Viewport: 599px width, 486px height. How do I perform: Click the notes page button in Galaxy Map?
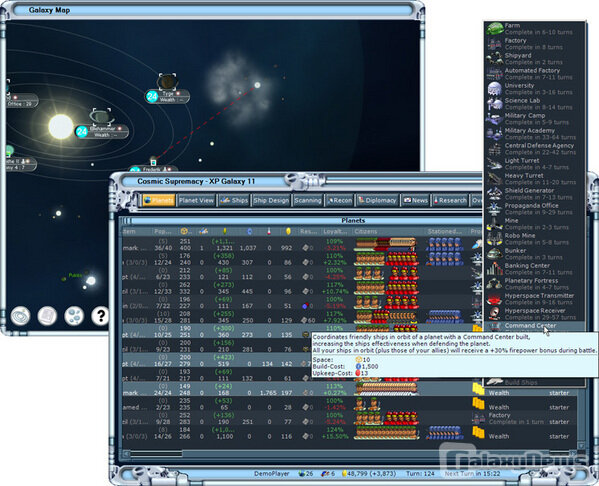click(47, 316)
